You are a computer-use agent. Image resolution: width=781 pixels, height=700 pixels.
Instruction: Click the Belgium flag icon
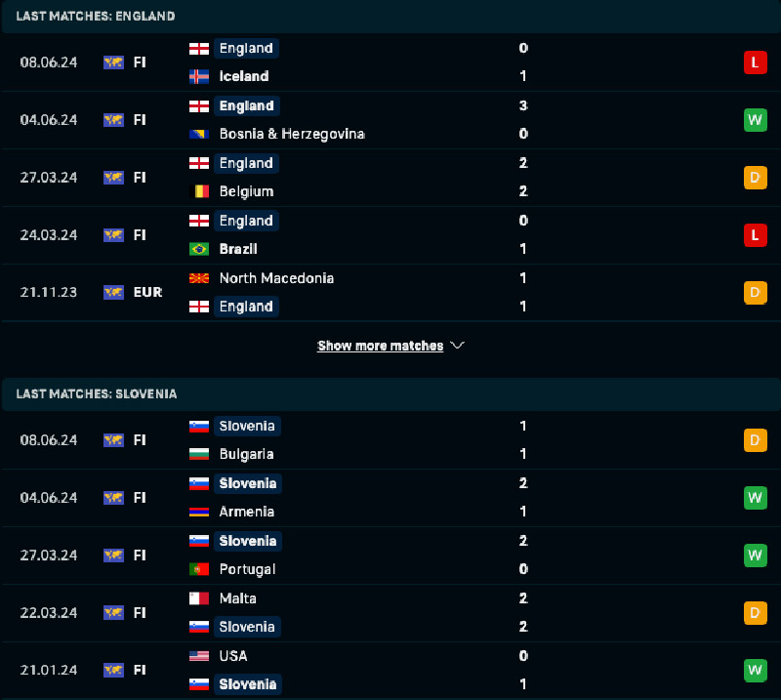pyautogui.click(x=199, y=191)
